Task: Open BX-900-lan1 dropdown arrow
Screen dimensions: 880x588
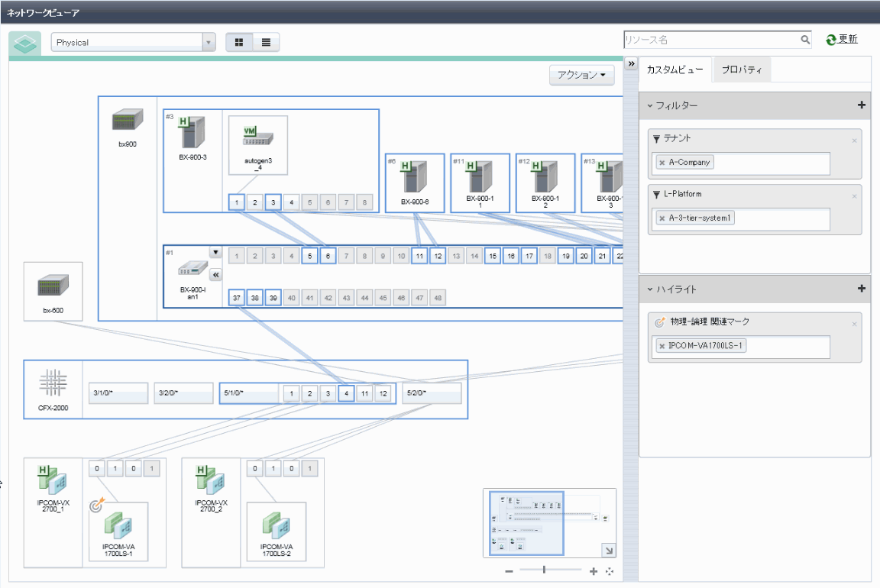Action: [215, 253]
